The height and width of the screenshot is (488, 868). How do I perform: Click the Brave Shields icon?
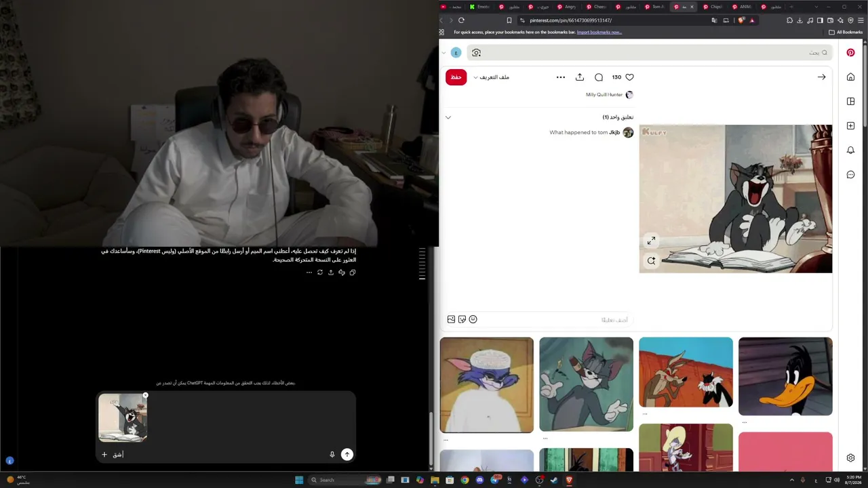(741, 20)
